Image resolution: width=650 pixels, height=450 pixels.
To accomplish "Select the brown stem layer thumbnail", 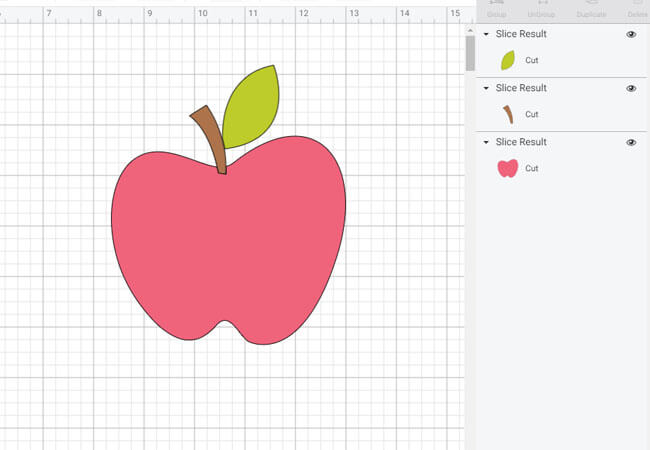I will pos(508,114).
